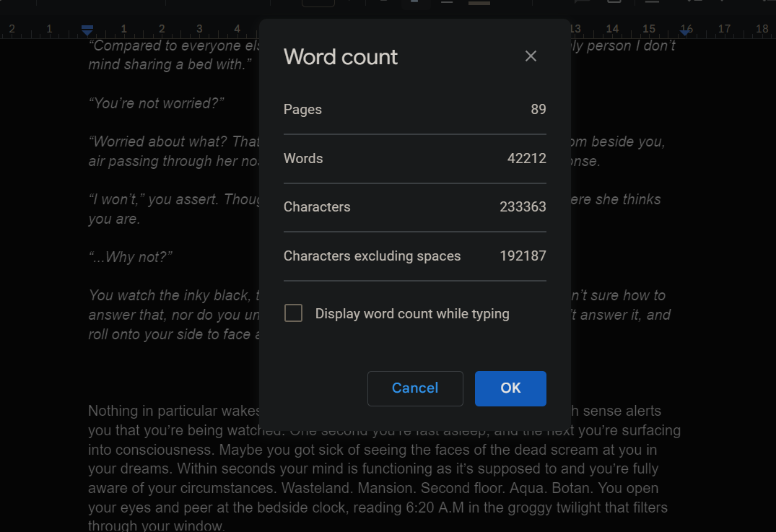Click the Pages count value 89
The width and height of the screenshot is (776, 532).
click(538, 110)
